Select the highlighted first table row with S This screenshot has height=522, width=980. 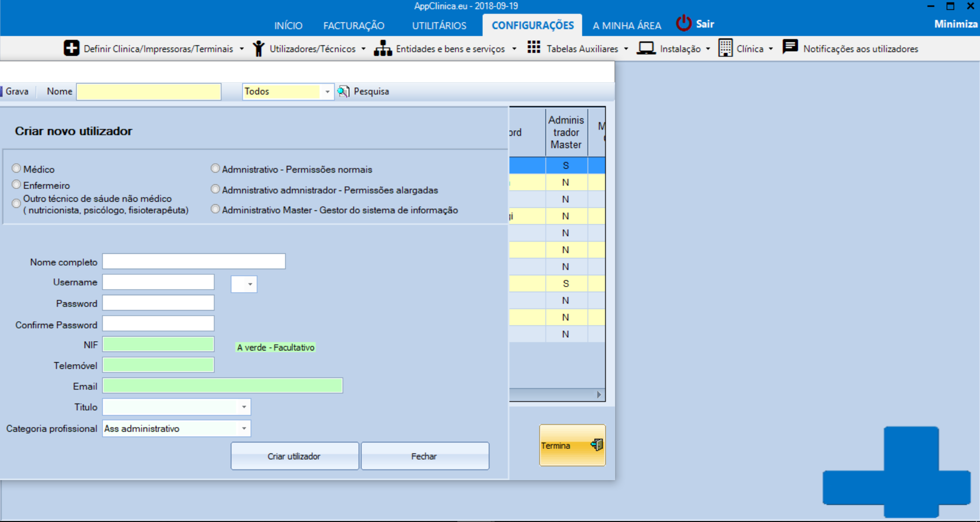tap(557, 165)
